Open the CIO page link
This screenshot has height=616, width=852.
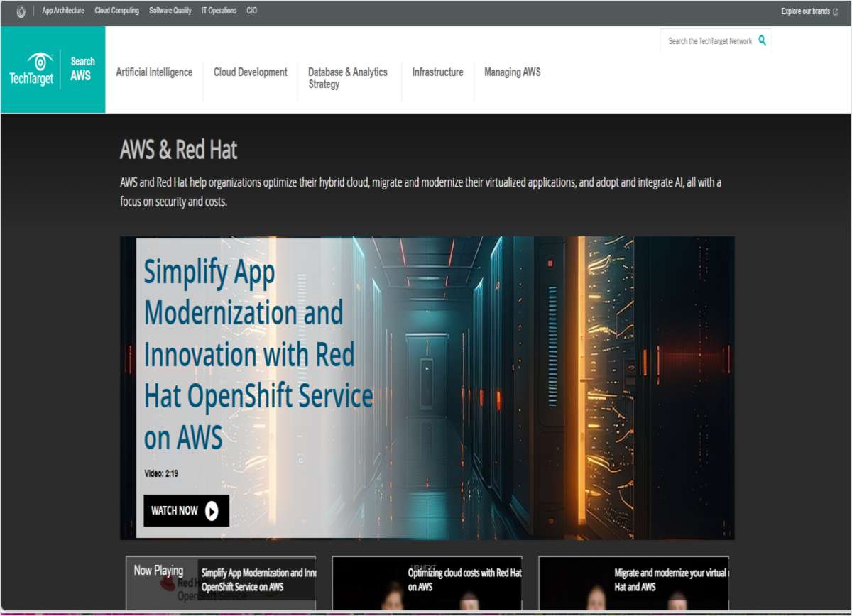coord(251,10)
